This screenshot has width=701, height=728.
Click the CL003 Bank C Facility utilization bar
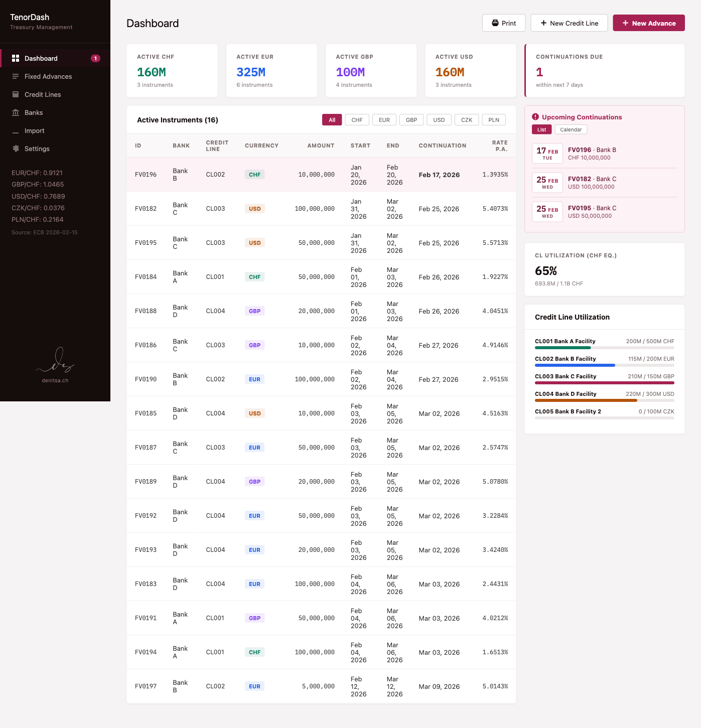(604, 382)
